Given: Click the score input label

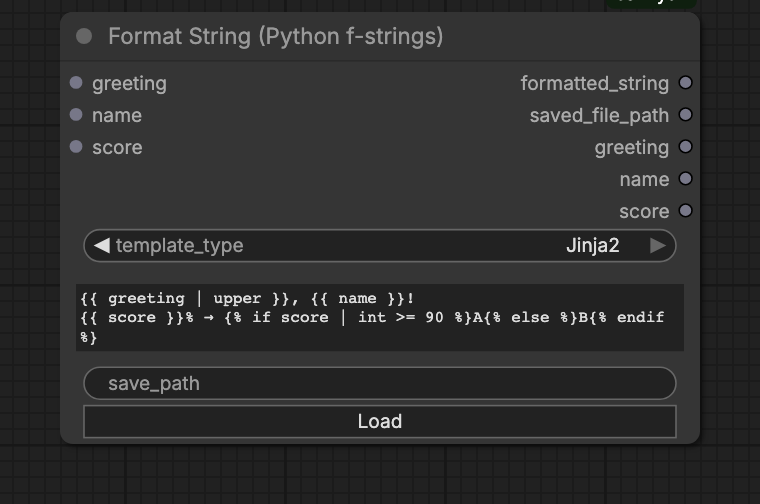Looking at the screenshot, I should (117, 147).
